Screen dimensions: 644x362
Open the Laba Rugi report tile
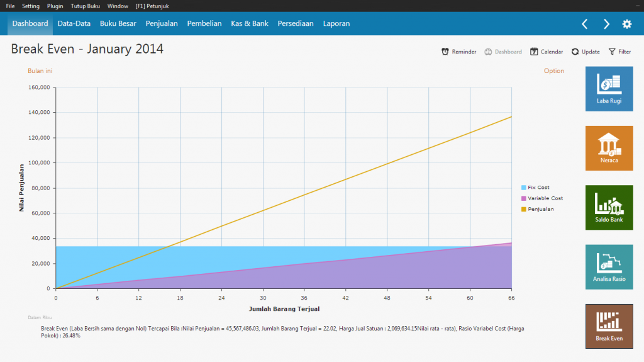(609, 89)
